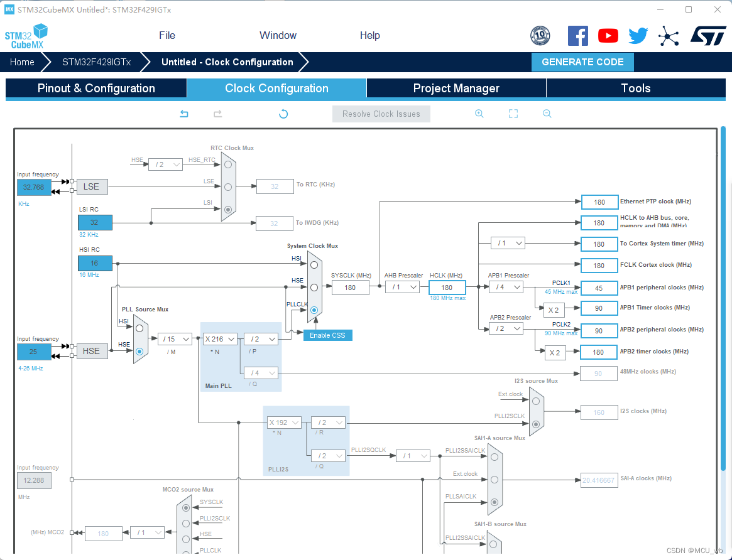Click the Ethernet PTP clock value field

pyautogui.click(x=600, y=202)
